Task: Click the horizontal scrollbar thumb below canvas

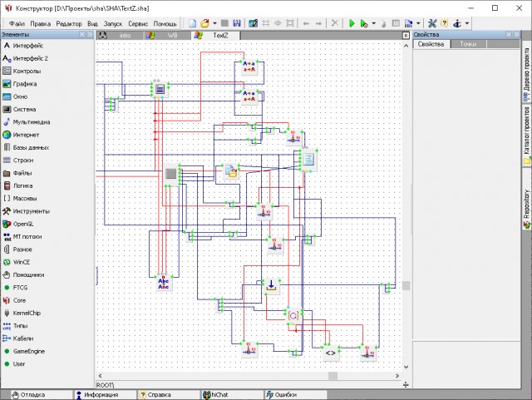Action: point(332,376)
